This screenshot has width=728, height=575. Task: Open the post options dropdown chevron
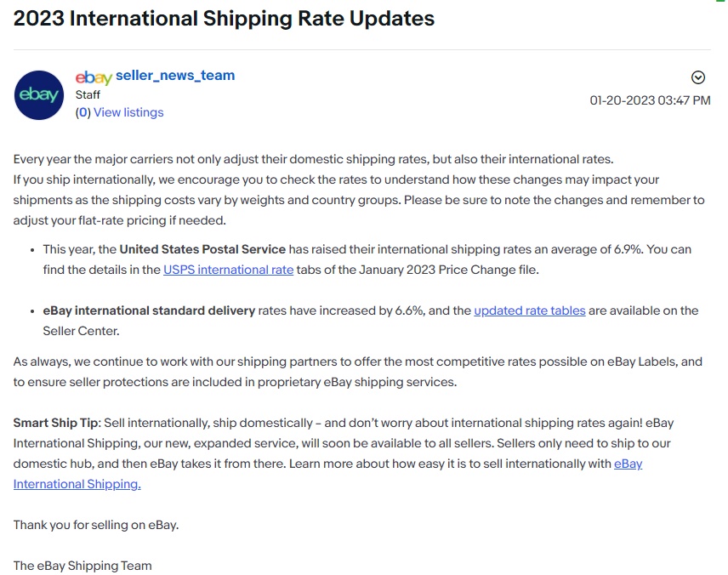(698, 77)
